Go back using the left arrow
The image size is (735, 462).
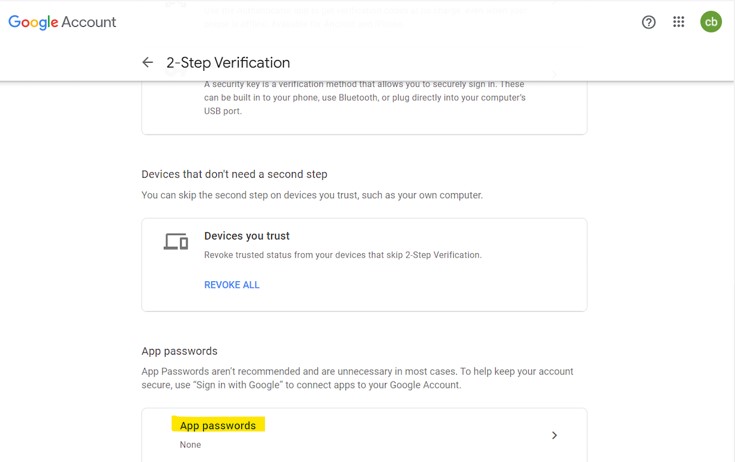click(148, 63)
